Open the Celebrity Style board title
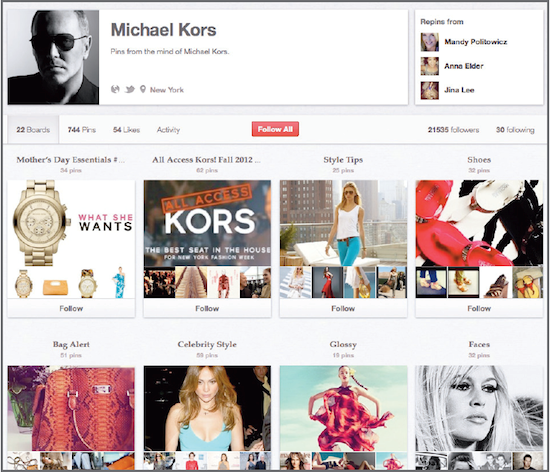The image size is (550, 472). [207, 344]
